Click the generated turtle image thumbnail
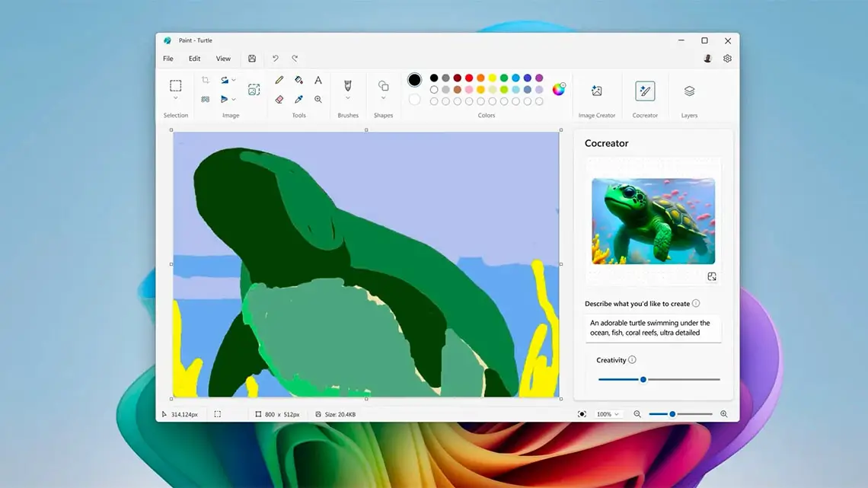This screenshot has height=488, width=868. coord(653,221)
